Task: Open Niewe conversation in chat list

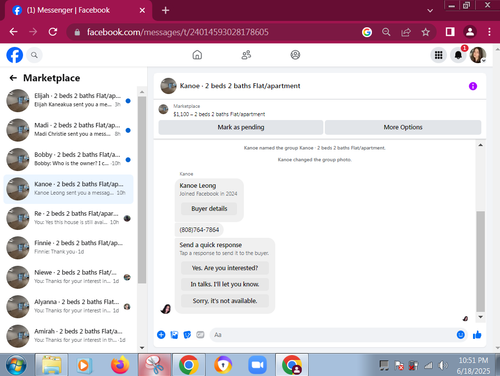Action: coord(68,277)
